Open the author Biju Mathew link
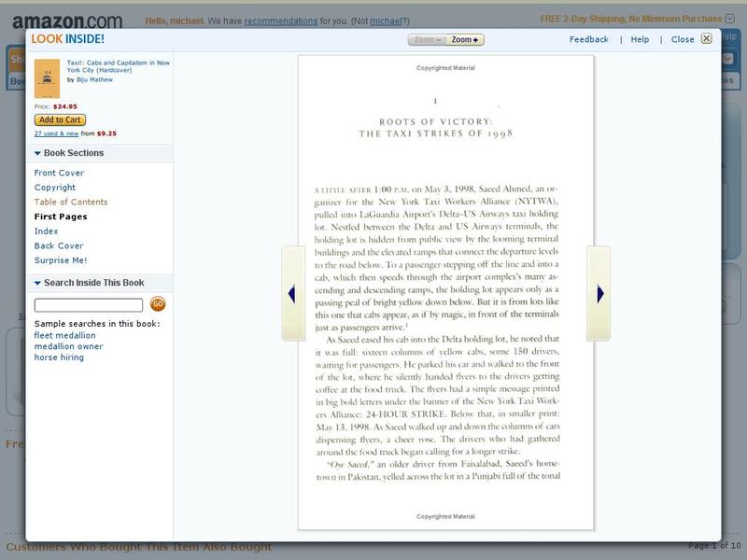747x560 pixels. point(101,80)
